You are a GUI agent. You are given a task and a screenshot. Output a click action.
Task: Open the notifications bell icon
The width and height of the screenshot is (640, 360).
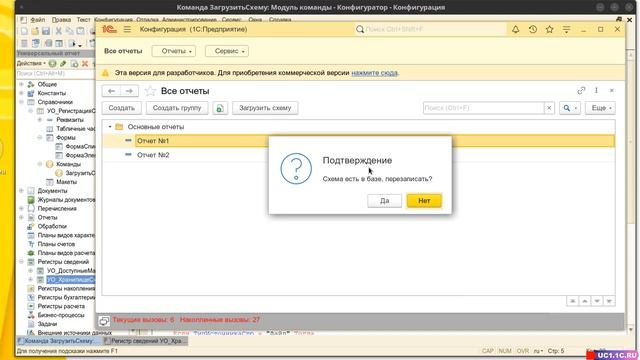pyautogui.click(x=516, y=29)
